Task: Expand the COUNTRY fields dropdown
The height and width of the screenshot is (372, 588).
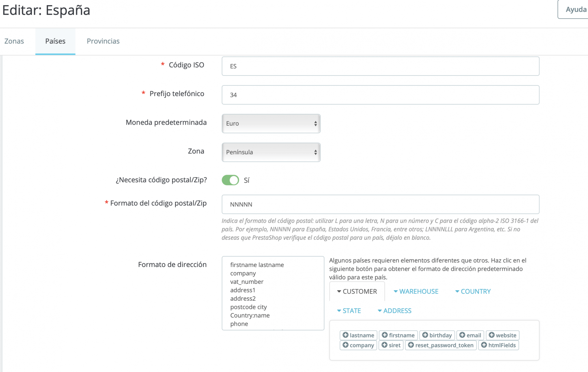Action: pyautogui.click(x=473, y=291)
